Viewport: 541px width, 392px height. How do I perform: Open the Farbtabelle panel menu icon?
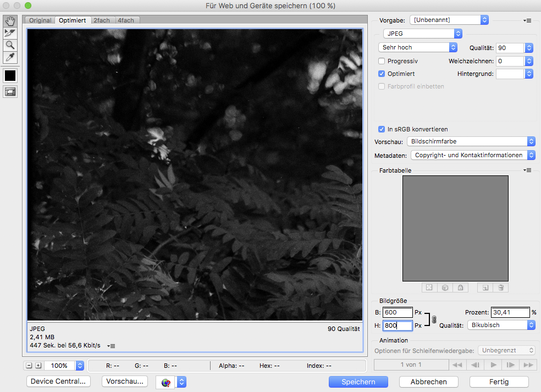(527, 170)
